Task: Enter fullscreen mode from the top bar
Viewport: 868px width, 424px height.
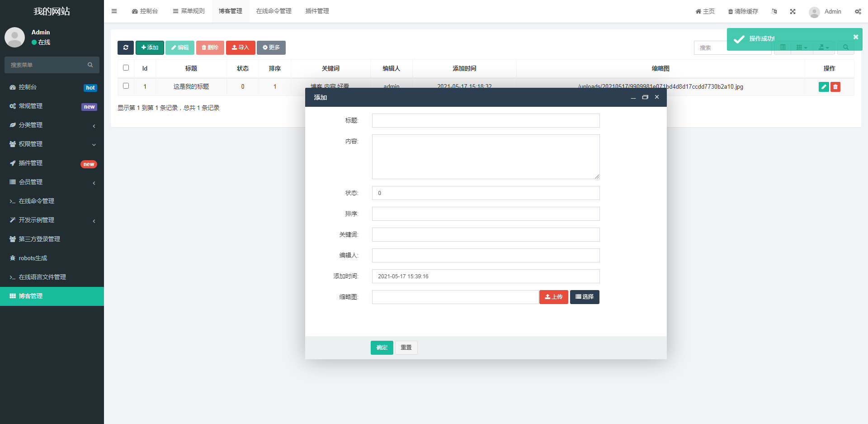Action: tap(793, 11)
